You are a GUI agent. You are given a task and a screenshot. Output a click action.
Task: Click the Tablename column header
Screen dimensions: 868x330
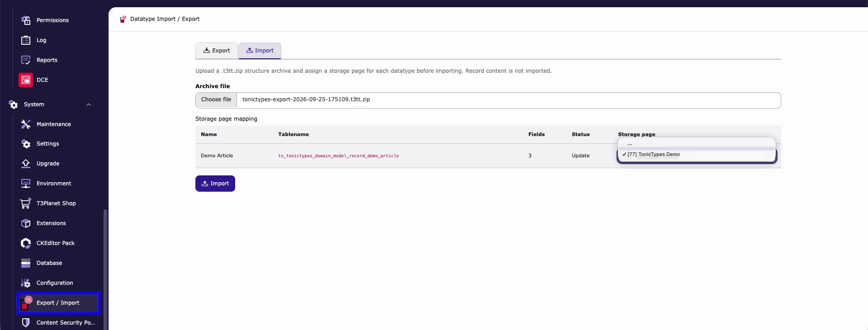click(x=294, y=134)
